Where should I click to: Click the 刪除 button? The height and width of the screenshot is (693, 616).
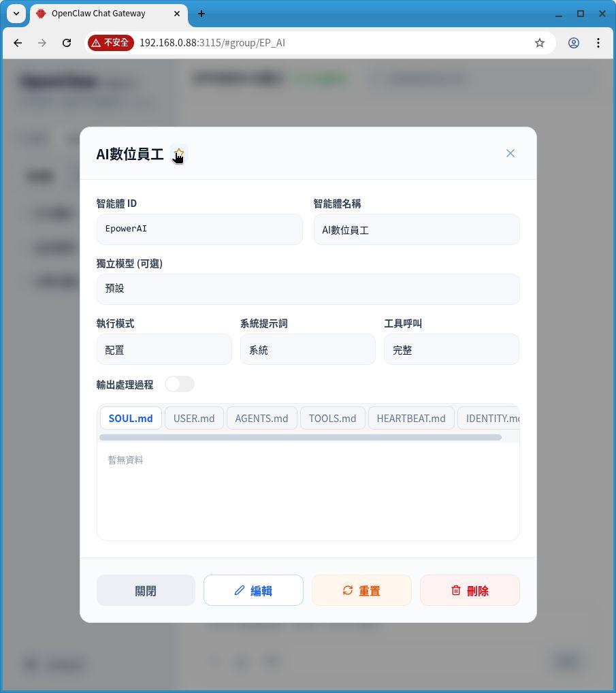(x=470, y=590)
